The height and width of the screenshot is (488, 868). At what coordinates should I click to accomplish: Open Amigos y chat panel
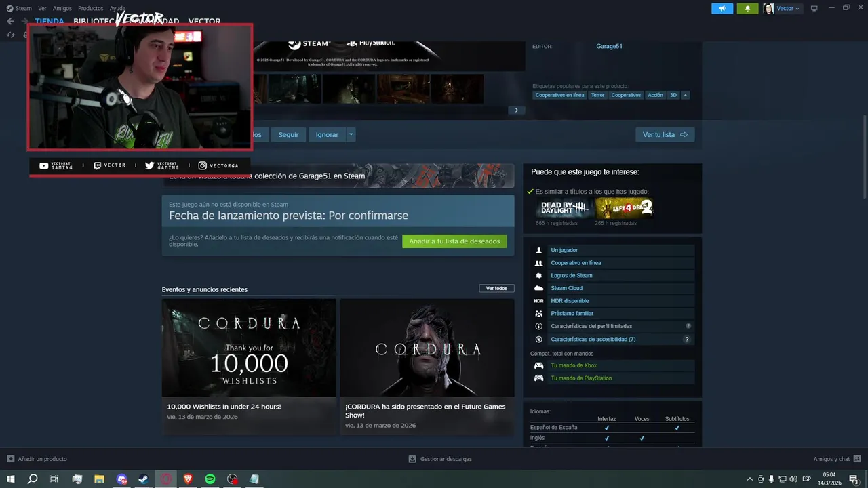pyautogui.click(x=837, y=459)
